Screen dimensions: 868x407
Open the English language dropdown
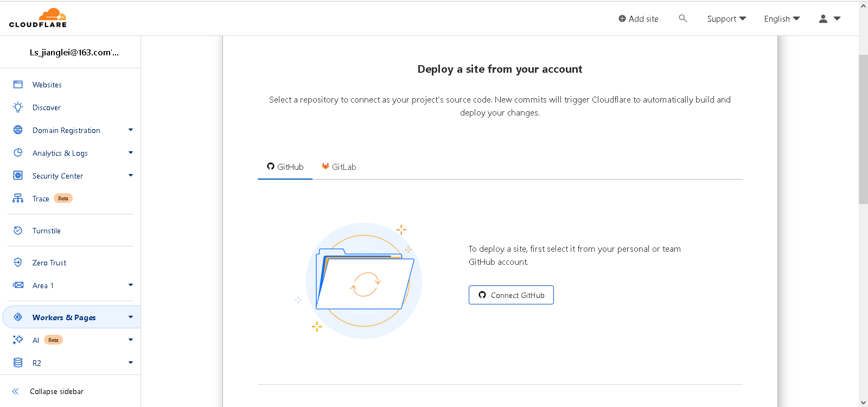click(x=782, y=18)
